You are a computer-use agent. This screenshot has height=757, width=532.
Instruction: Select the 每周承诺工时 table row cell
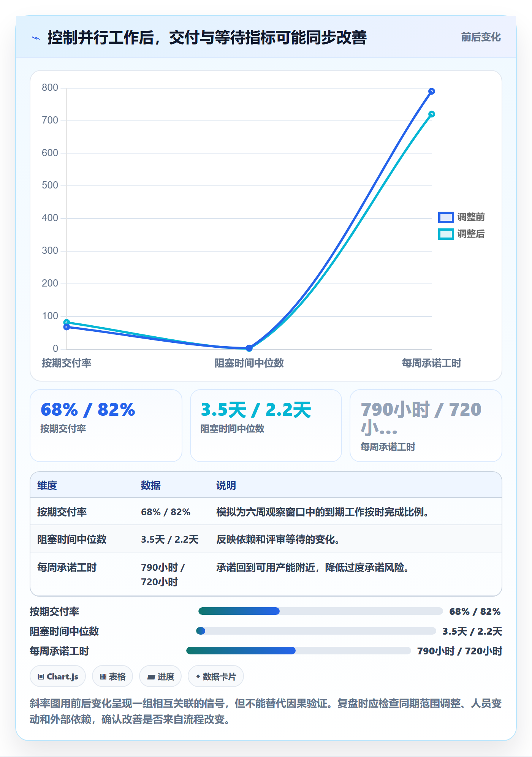[x=67, y=567]
